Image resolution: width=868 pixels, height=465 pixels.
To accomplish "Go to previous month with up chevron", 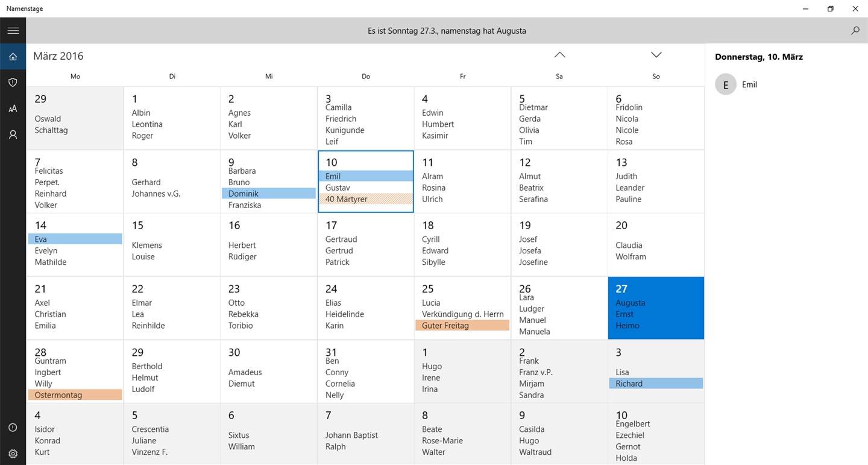I will click(559, 55).
